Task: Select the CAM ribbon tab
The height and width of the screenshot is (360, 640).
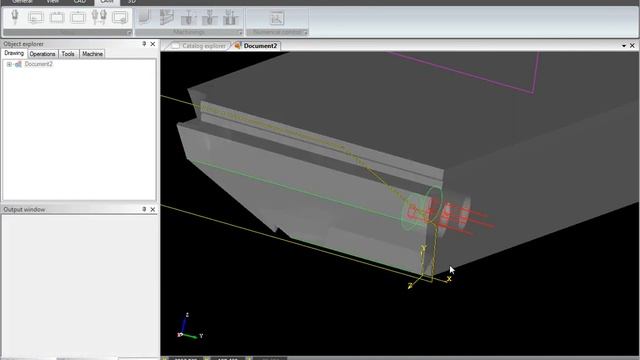Action: pos(107,2)
